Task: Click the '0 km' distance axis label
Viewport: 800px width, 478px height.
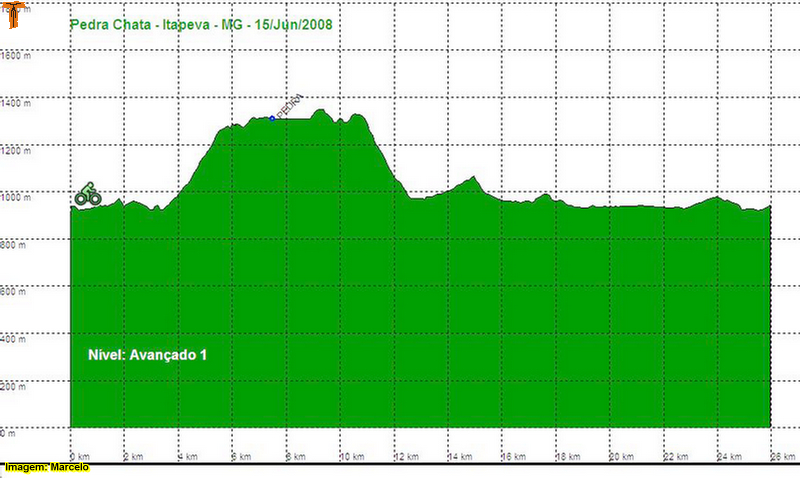Action: click(80, 457)
